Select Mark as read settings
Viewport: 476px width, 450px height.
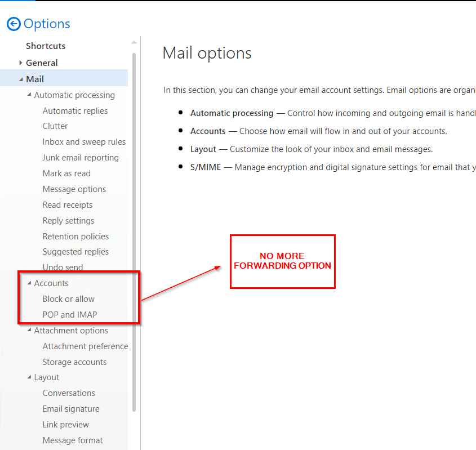[x=66, y=173]
